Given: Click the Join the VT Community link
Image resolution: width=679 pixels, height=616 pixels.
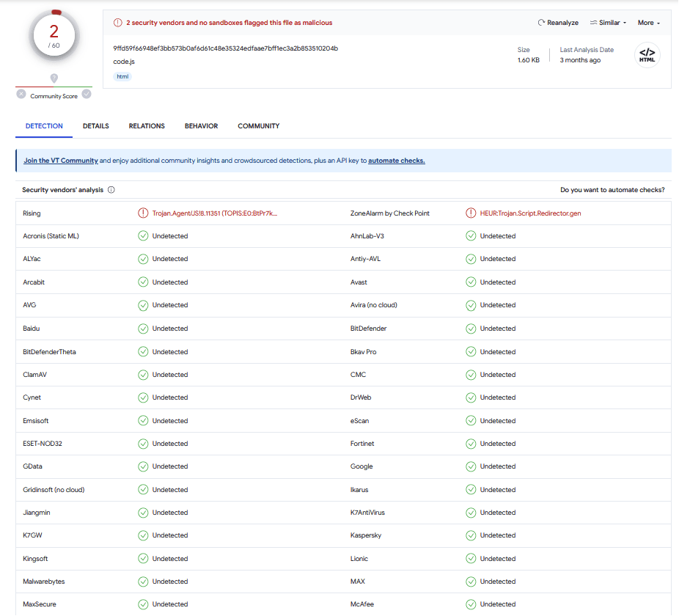Looking at the screenshot, I should [x=60, y=161].
